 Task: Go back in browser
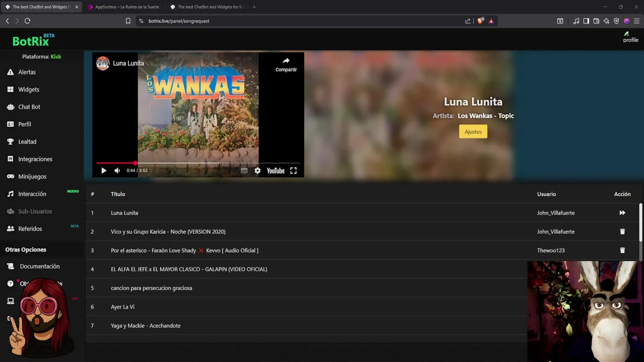7,21
